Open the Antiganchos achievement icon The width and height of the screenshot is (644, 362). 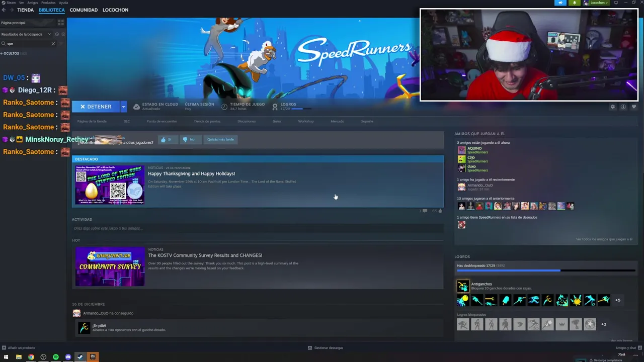pos(463,286)
